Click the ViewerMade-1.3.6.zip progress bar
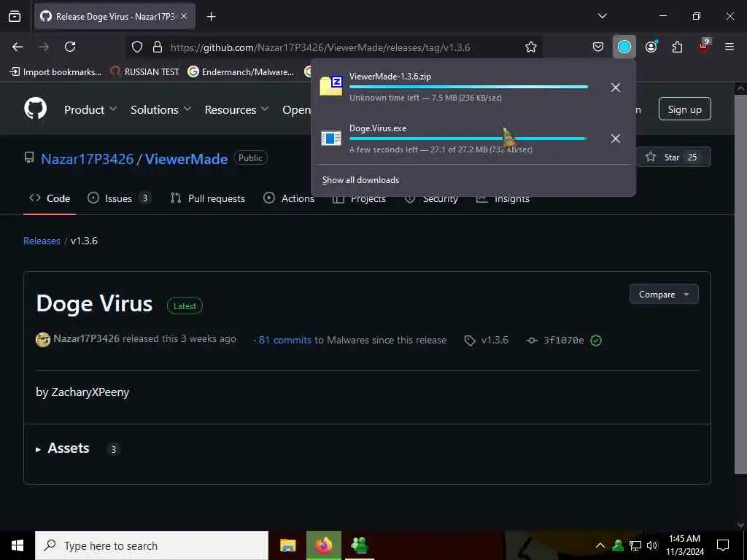This screenshot has width=747, height=560. pos(469,87)
